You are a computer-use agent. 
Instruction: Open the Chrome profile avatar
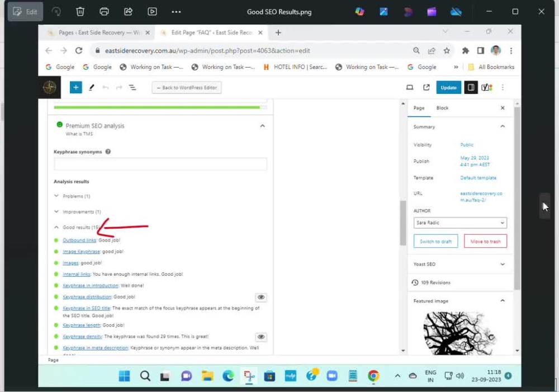pos(495,51)
